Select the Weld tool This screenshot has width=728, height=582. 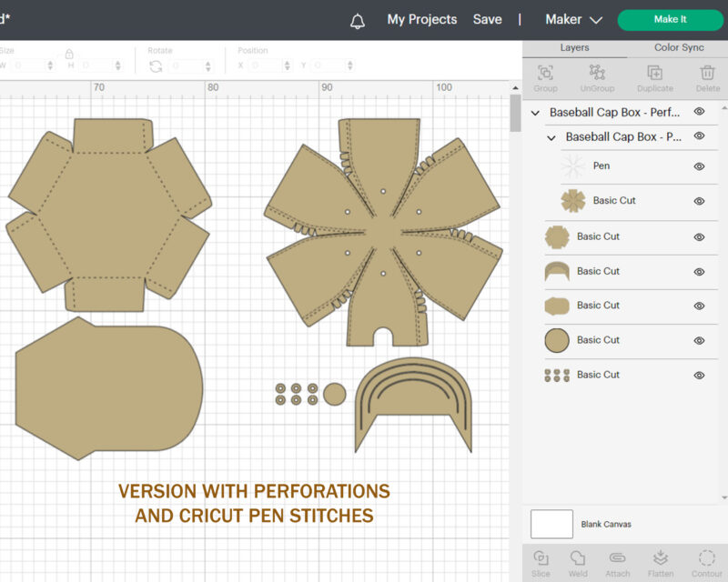tap(578, 558)
